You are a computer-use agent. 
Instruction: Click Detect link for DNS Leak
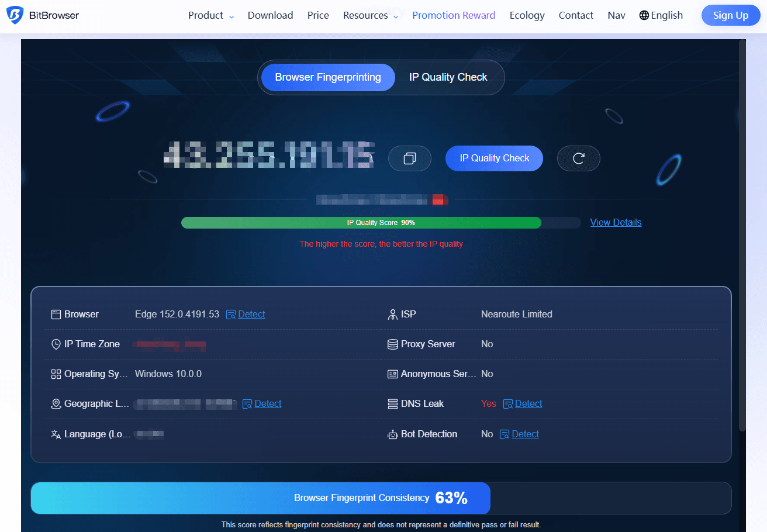528,404
